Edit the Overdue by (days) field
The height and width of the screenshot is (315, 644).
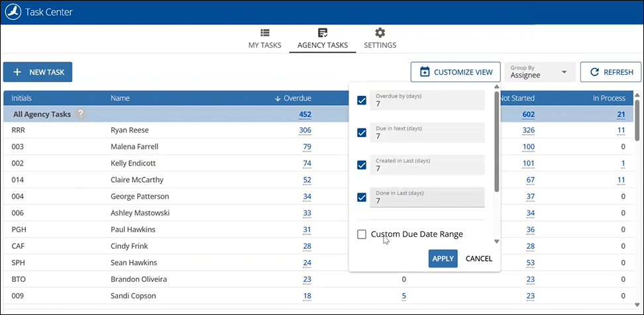[x=427, y=100]
